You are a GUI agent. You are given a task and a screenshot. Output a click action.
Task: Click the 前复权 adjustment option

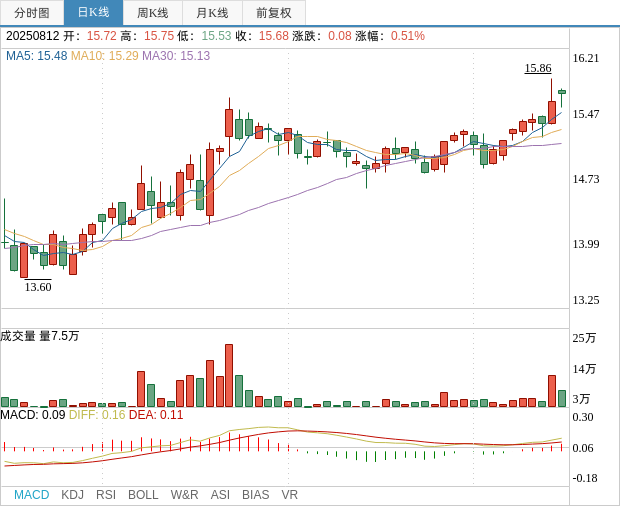click(274, 13)
